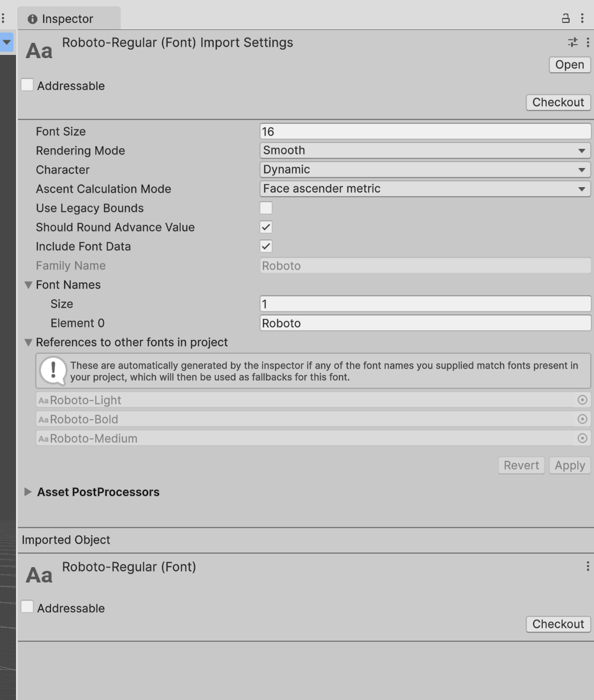Collapse the Font Names foldout
The height and width of the screenshot is (700, 594).
click(x=28, y=285)
